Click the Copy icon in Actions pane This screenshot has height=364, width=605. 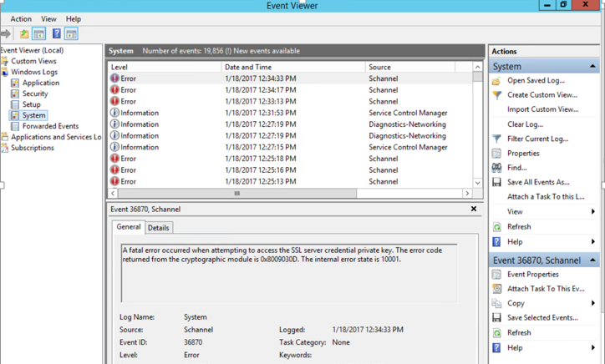(x=496, y=303)
